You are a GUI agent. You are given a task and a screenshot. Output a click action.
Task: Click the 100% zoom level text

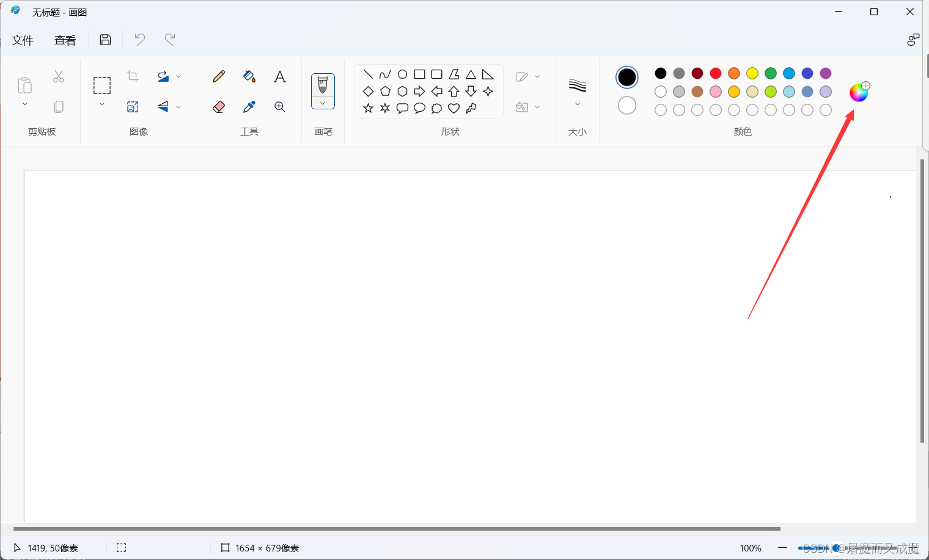[751, 548]
